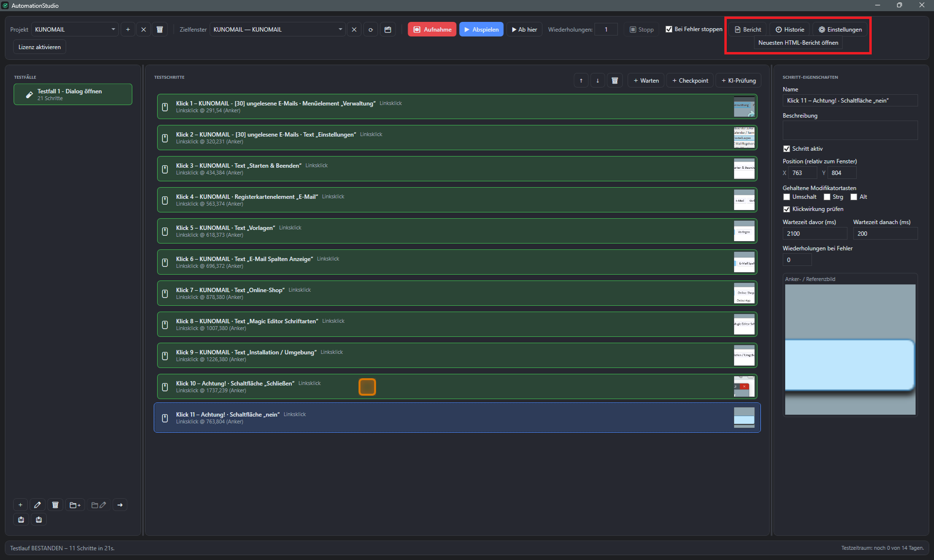Clear the Zielfenster selection

click(x=354, y=30)
